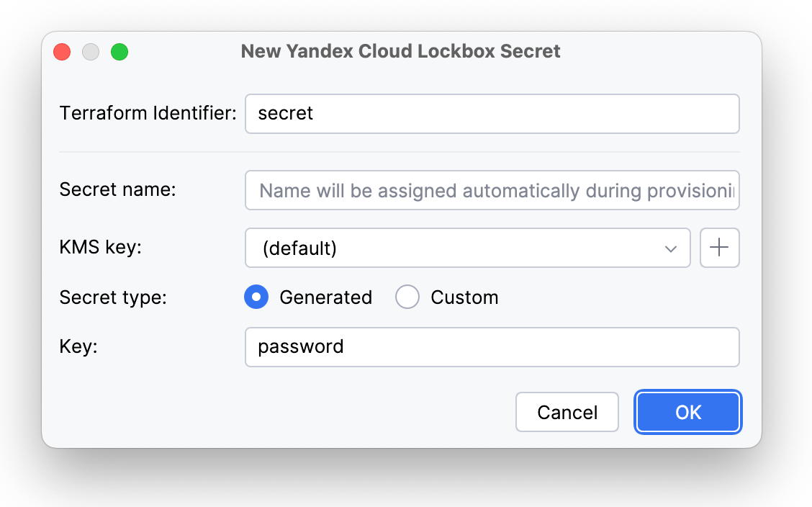
Task: Close the Lockbox Secret dialog window
Action: (x=62, y=52)
